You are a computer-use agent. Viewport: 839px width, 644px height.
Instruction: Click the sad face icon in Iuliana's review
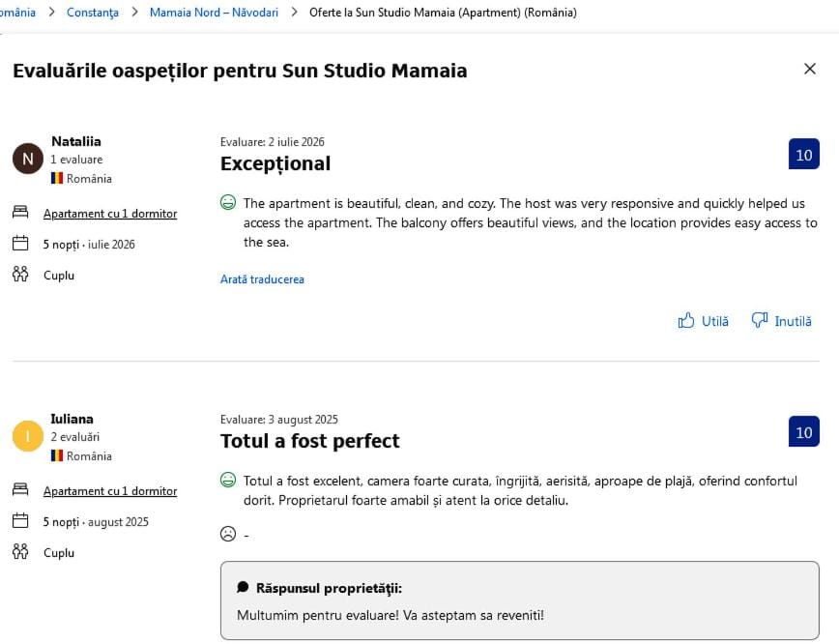click(x=228, y=534)
